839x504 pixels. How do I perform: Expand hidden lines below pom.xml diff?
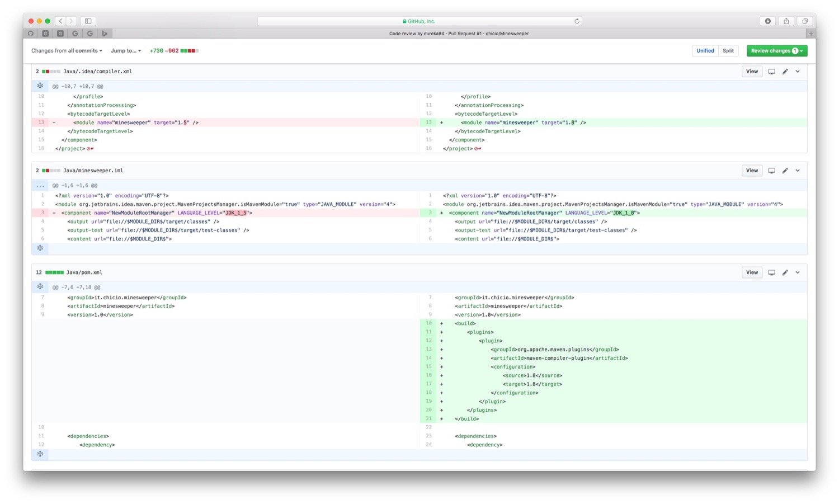40,454
